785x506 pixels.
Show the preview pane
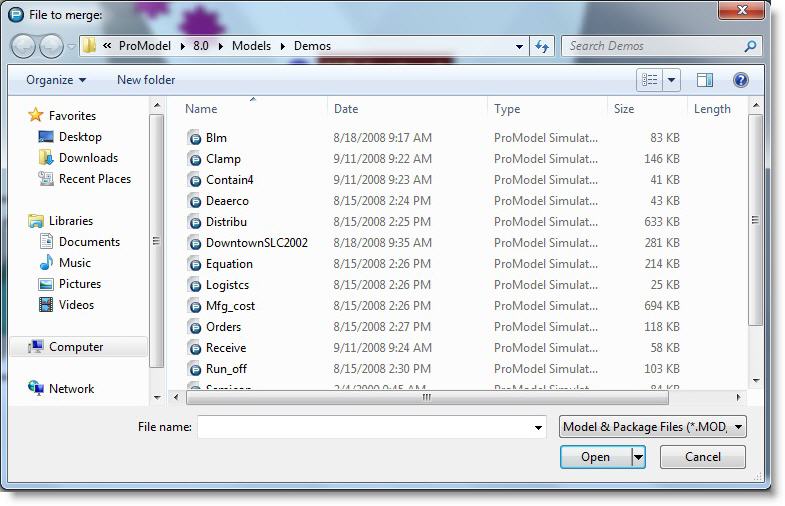704,80
